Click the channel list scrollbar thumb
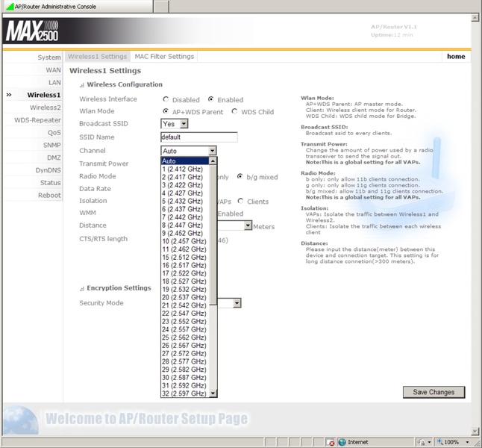 click(x=213, y=234)
